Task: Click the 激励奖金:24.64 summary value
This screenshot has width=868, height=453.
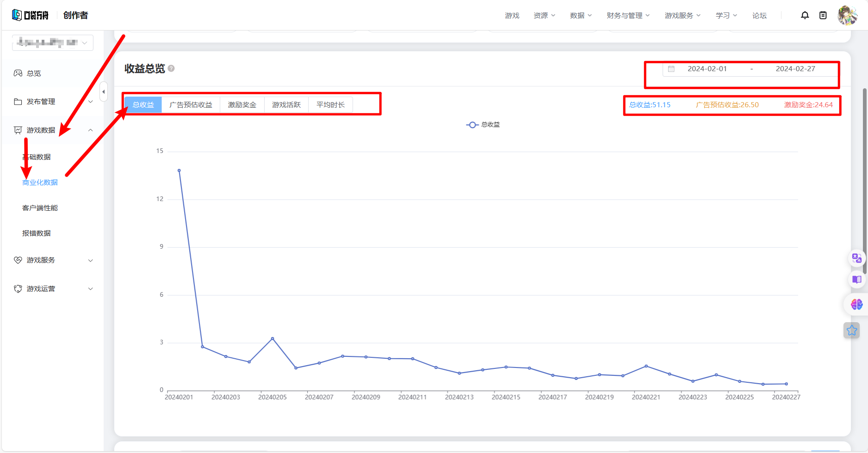Action: click(x=808, y=105)
